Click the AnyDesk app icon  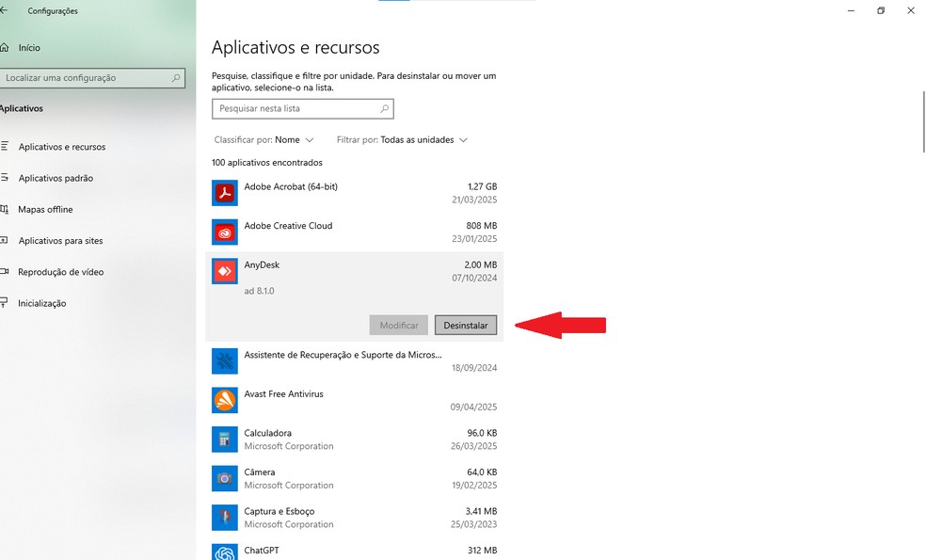coord(224,271)
